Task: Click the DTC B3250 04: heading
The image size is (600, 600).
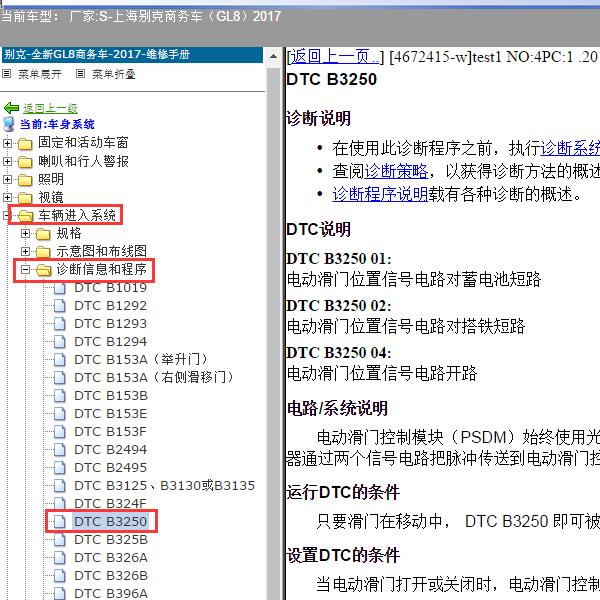Action: [x=339, y=353]
